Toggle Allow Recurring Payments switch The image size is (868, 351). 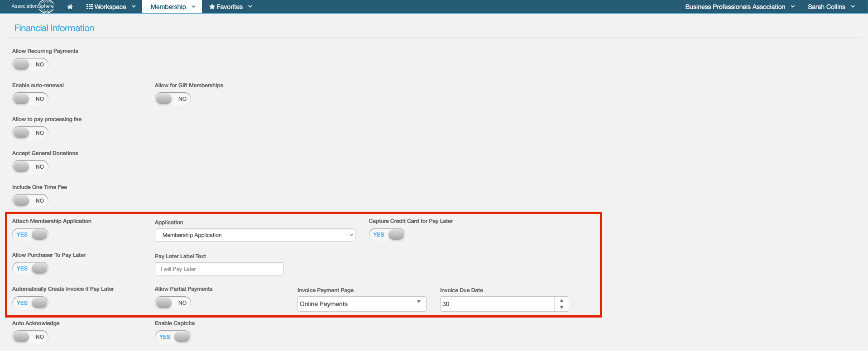coord(30,65)
